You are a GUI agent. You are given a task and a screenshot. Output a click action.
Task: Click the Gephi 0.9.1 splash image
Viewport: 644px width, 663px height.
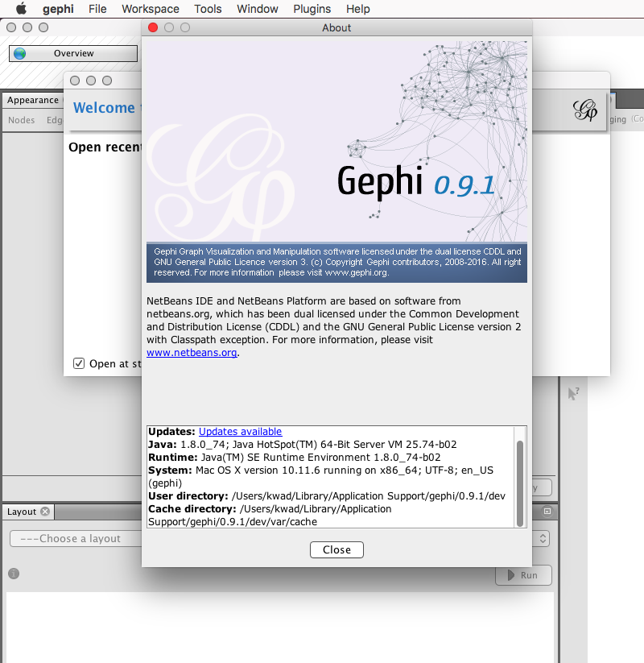[336, 141]
